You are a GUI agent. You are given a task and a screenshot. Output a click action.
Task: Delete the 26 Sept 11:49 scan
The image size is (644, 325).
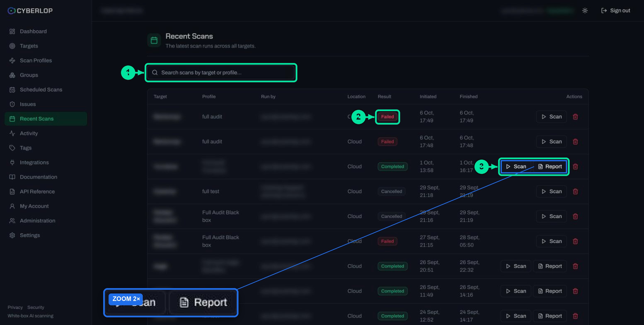tap(575, 291)
